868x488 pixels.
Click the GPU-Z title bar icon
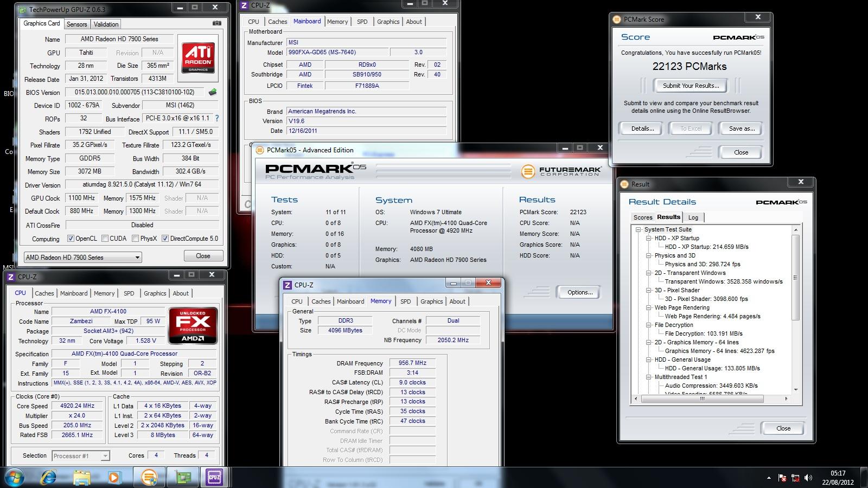click(22, 9)
